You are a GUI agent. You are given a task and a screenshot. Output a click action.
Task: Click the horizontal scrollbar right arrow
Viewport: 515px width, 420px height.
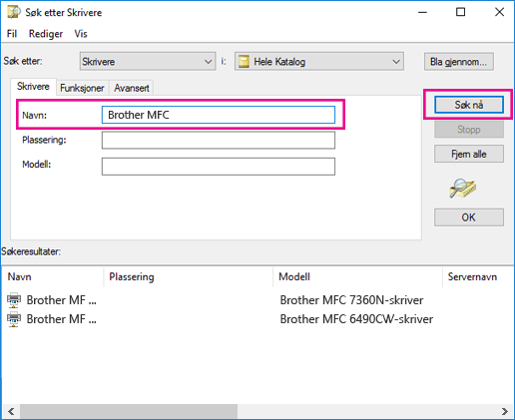click(505, 412)
